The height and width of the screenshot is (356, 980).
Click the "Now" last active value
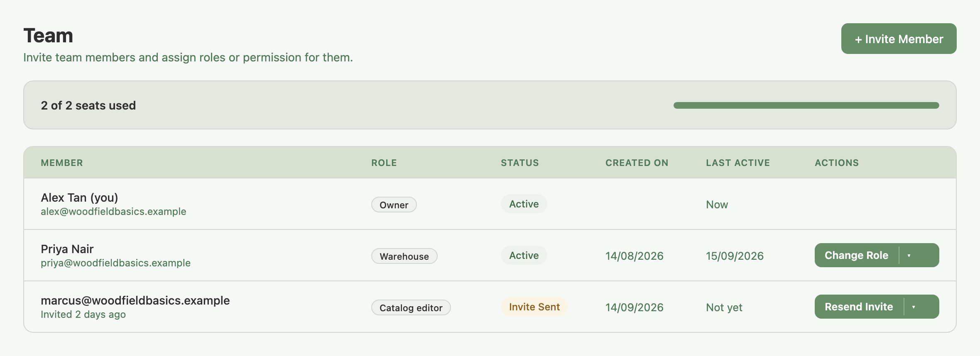(x=717, y=205)
